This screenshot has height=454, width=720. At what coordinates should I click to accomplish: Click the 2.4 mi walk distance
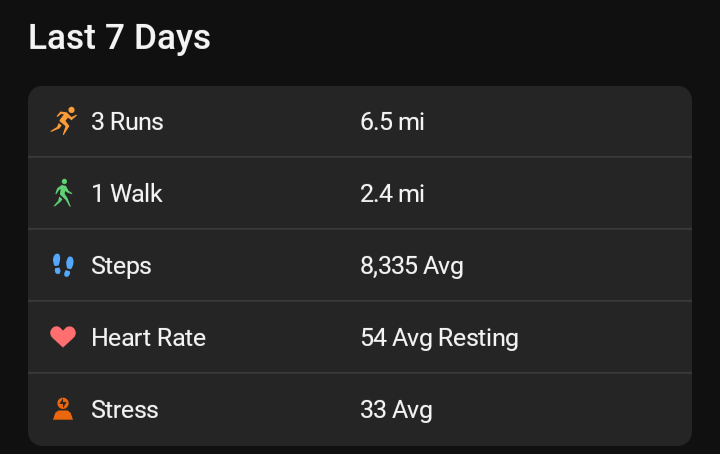(392, 193)
